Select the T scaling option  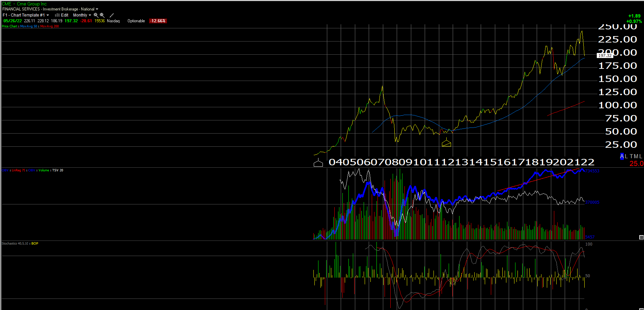pos(632,156)
